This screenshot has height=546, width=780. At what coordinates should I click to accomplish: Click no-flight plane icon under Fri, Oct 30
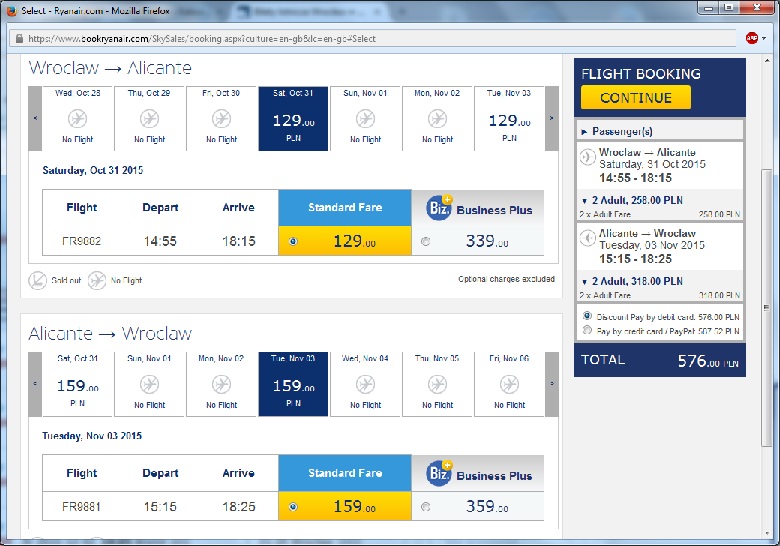221,119
